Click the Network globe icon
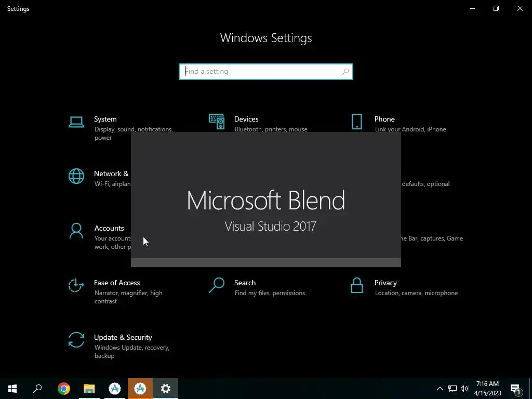 click(x=76, y=176)
